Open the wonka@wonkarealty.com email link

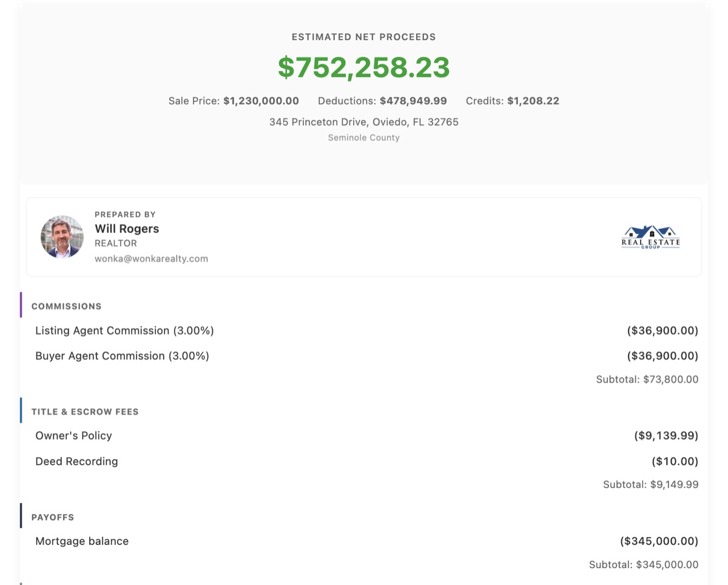151,259
